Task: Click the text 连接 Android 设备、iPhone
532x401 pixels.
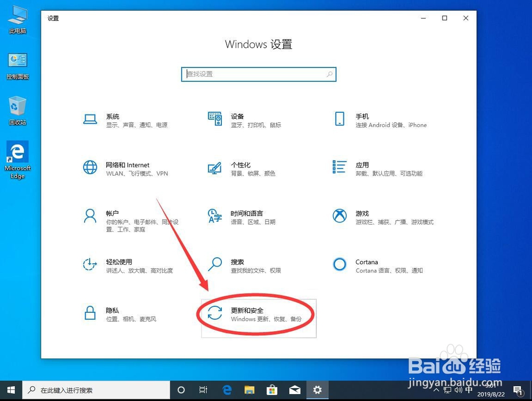Action: (391, 125)
